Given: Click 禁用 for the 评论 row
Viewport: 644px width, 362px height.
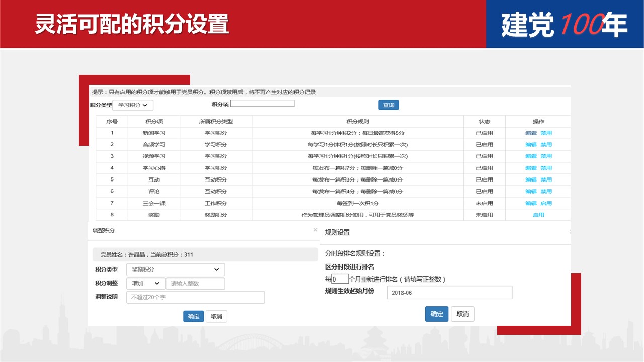Looking at the screenshot, I should (x=546, y=192).
